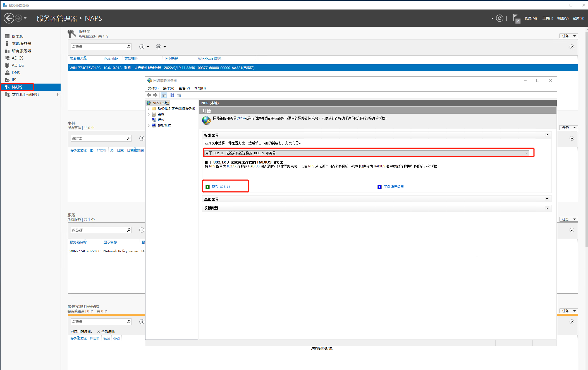
Task: Open the 任务 dropdown in events tile
Action: 568,128
